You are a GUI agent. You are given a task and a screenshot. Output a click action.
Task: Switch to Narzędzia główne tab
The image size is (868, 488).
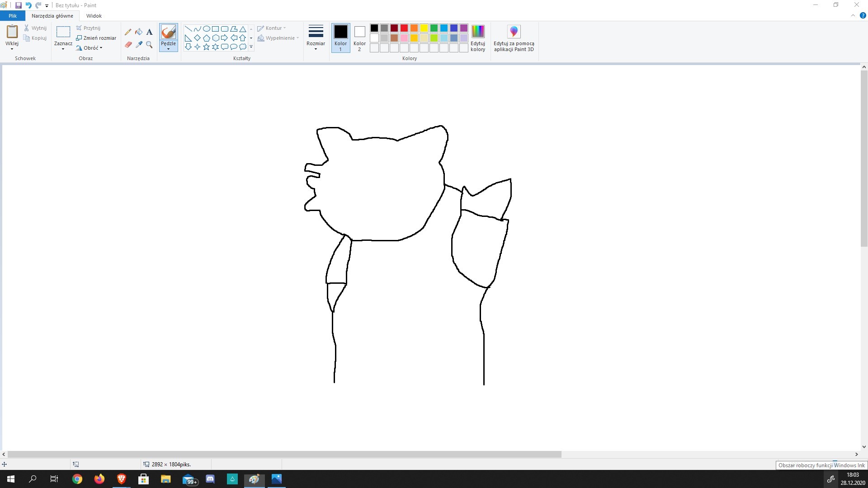pyautogui.click(x=52, y=16)
